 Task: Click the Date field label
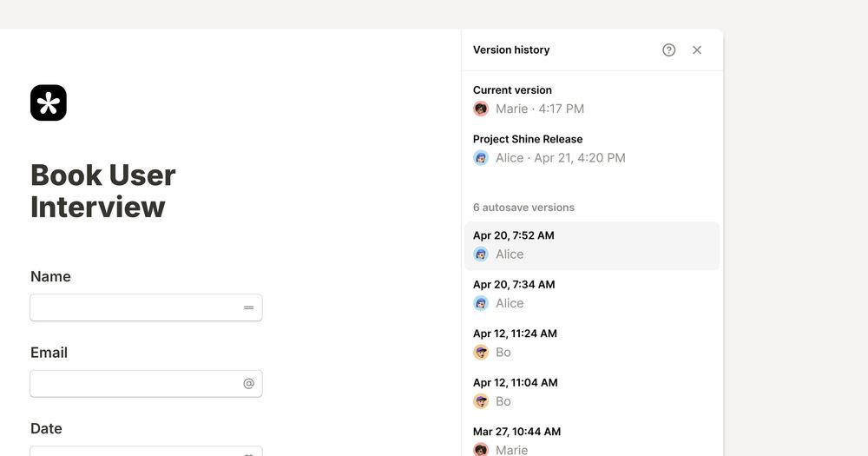coord(46,428)
